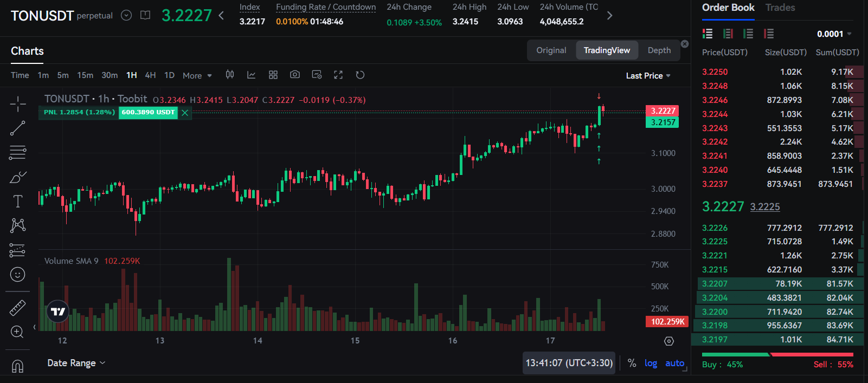This screenshot has width=868, height=383.
Task: Open the pattern drawing tool
Action: 17,225
